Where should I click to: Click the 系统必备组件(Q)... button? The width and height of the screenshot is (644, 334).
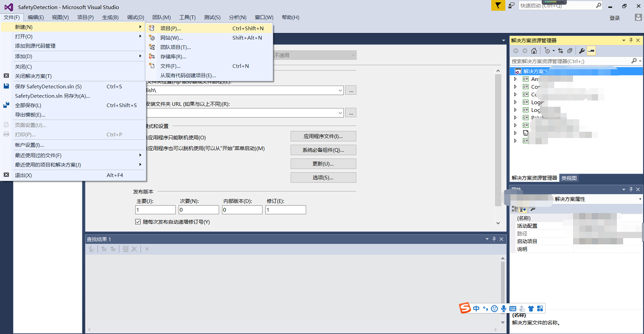click(323, 150)
